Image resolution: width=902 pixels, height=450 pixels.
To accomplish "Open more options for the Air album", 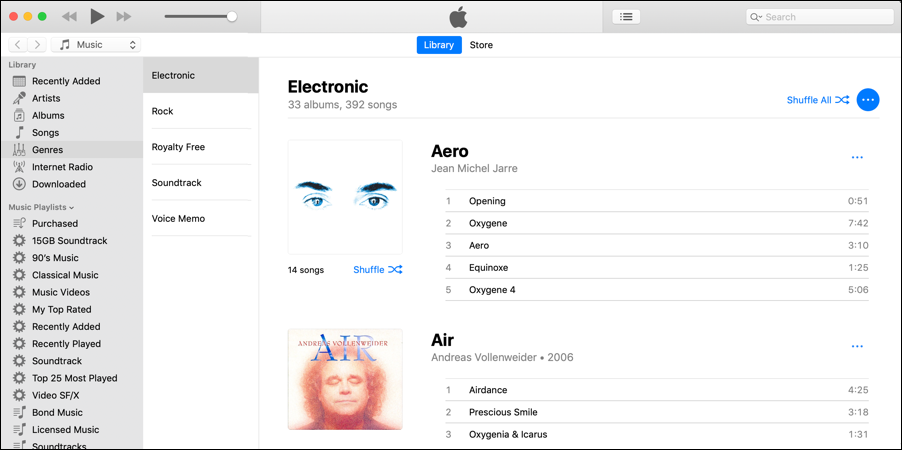I will tap(857, 346).
